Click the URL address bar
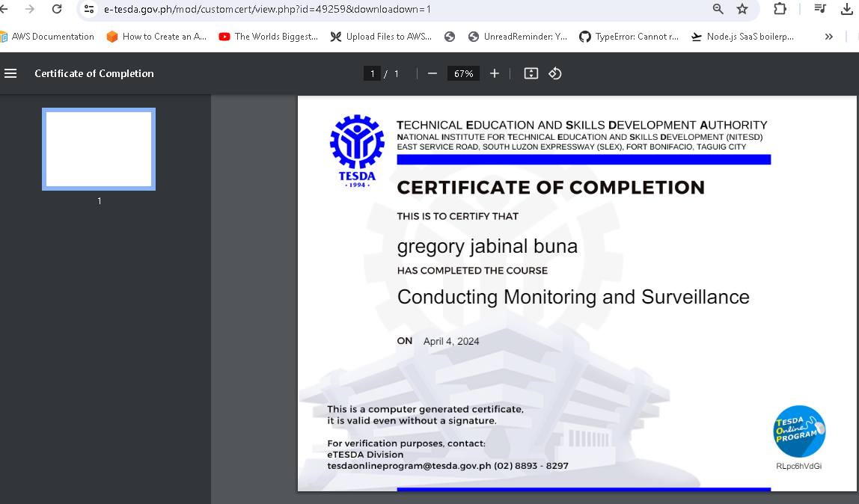The image size is (859, 504). (x=374, y=9)
